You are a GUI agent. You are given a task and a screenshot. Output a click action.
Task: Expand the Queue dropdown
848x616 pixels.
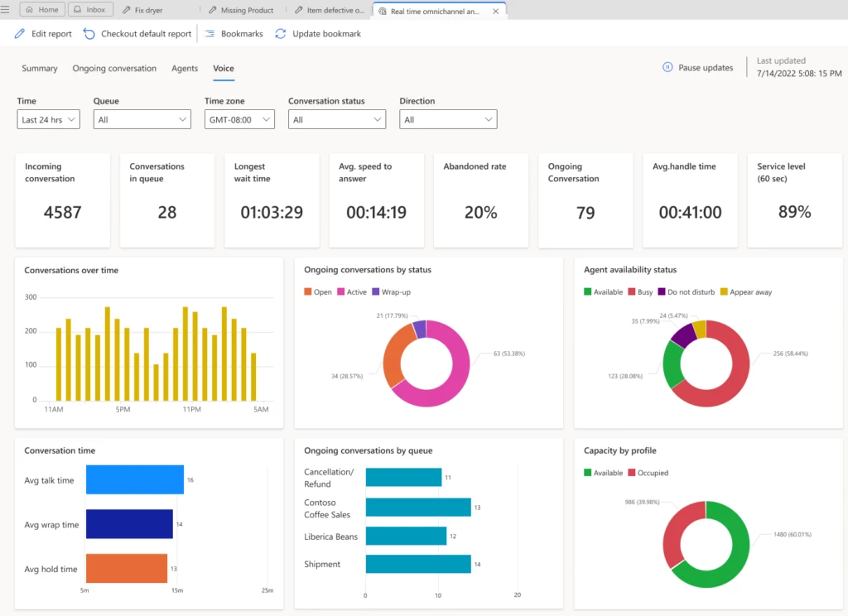(142, 119)
